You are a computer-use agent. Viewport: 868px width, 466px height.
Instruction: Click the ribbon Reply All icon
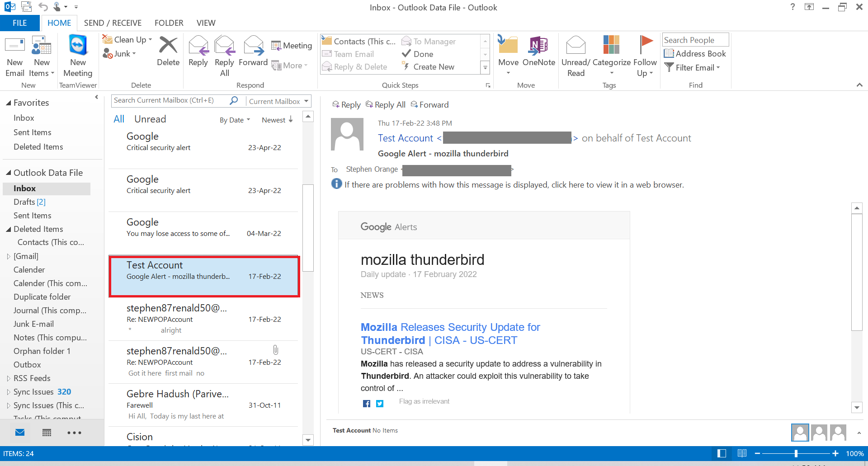(224, 56)
